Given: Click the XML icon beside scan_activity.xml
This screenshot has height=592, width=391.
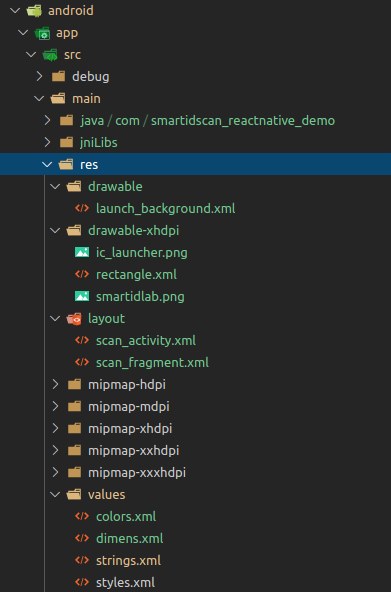Looking at the screenshot, I should coord(82,340).
